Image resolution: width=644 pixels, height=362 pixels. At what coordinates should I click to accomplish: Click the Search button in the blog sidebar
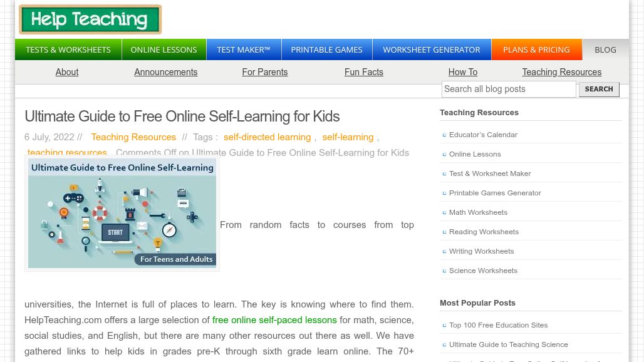pyautogui.click(x=598, y=89)
